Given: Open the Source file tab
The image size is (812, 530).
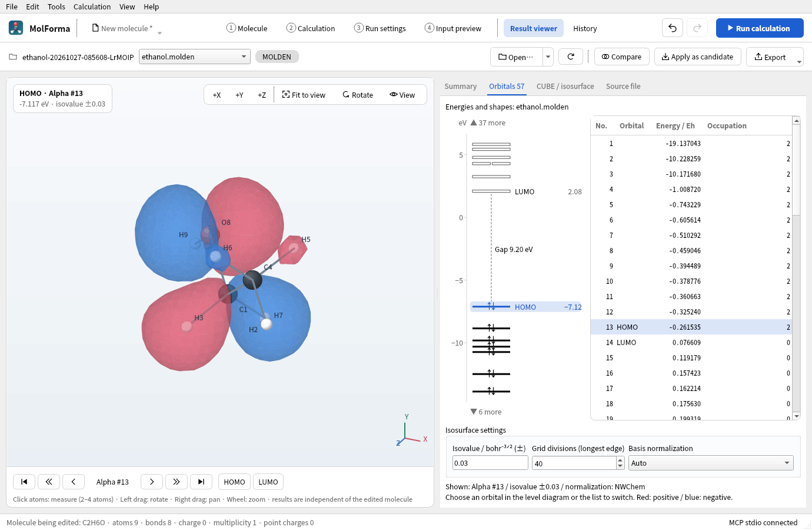Looking at the screenshot, I should point(623,86).
